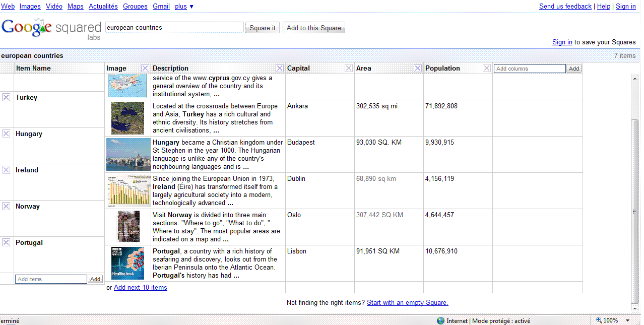Image resolution: width=644 pixels, height=325 pixels.
Task: Open the Images link in top navigation
Action: tap(30, 7)
